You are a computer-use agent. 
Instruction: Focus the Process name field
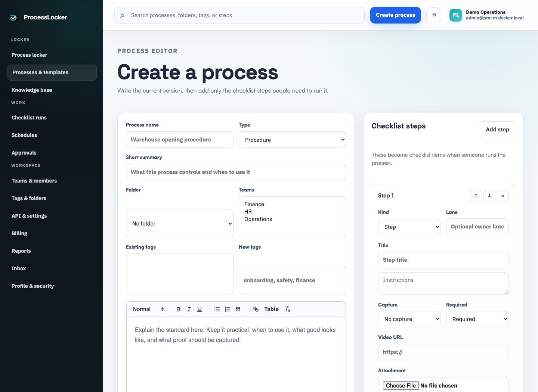180,140
